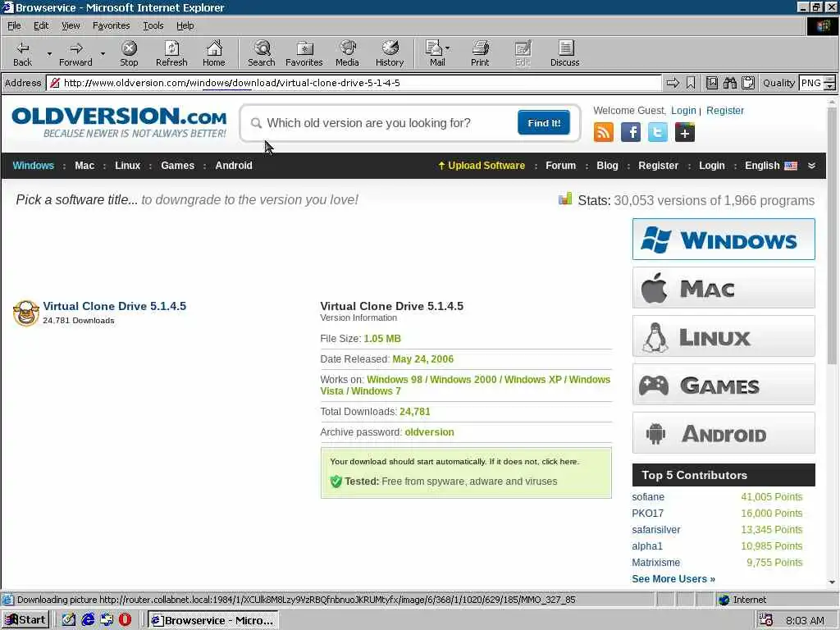Launch Internet Explorer from quick launch

[x=88, y=620]
